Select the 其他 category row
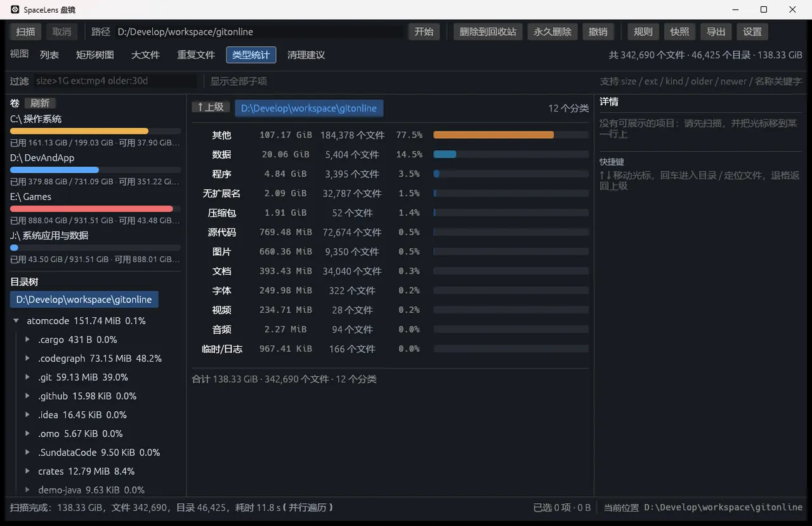 pos(390,135)
